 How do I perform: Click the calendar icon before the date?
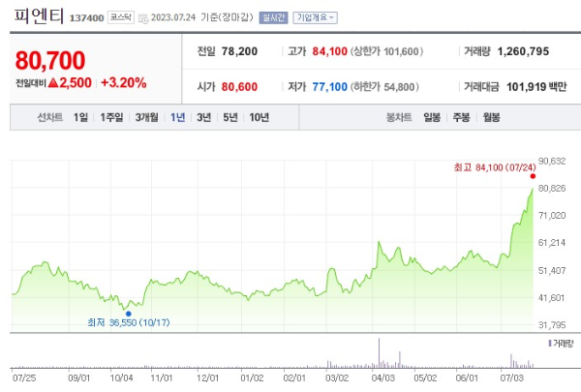(x=143, y=18)
